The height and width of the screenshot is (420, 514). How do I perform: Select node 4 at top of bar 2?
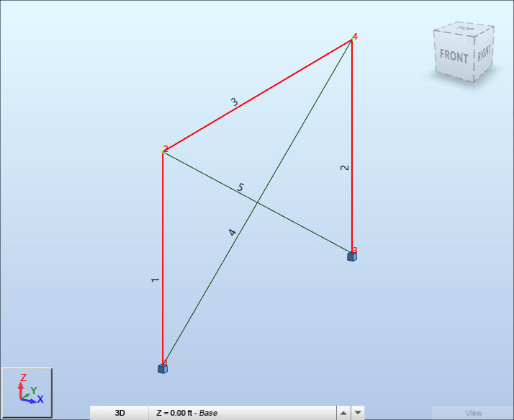coord(352,40)
